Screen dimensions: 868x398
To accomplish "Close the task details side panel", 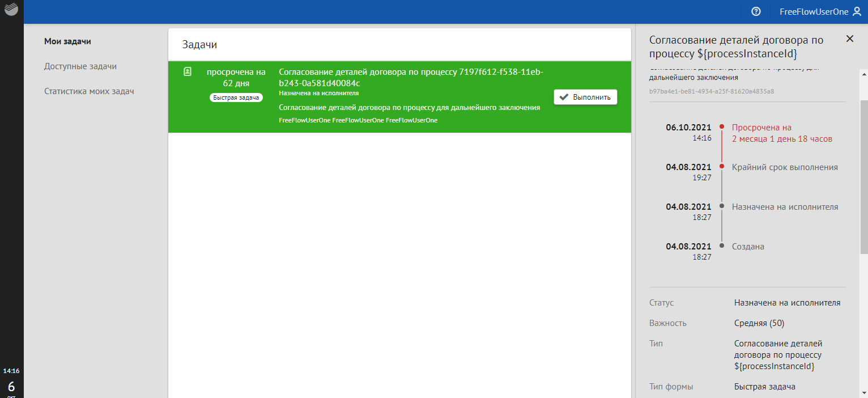I will point(849,39).
